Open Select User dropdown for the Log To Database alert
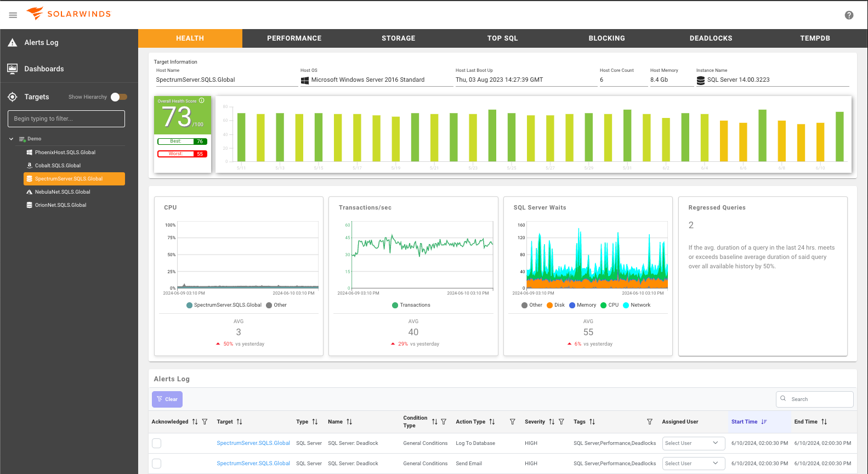The height and width of the screenshot is (474, 868). click(694, 443)
